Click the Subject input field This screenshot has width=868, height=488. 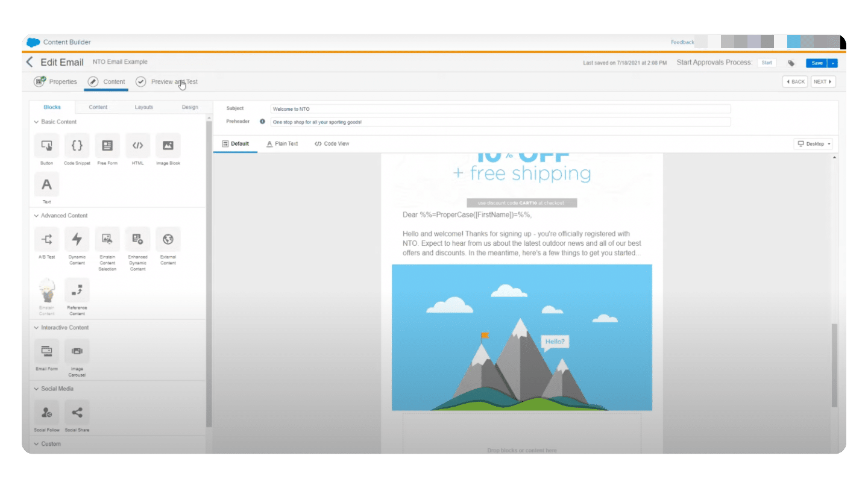tap(500, 109)
